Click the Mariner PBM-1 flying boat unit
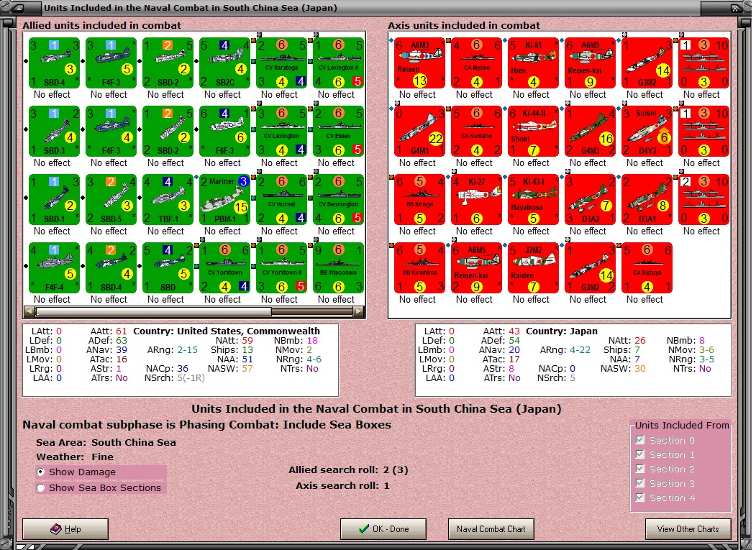 224,200
